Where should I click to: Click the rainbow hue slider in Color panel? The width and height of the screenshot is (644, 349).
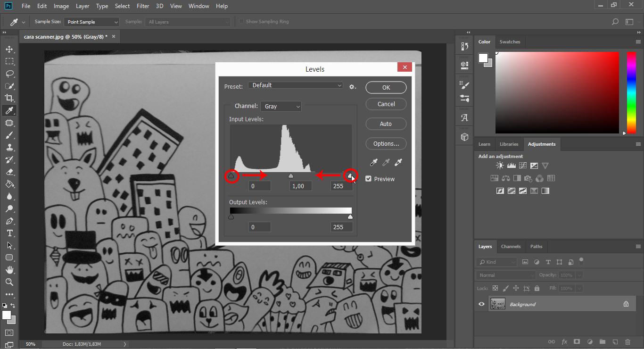[x=631, y=92]
